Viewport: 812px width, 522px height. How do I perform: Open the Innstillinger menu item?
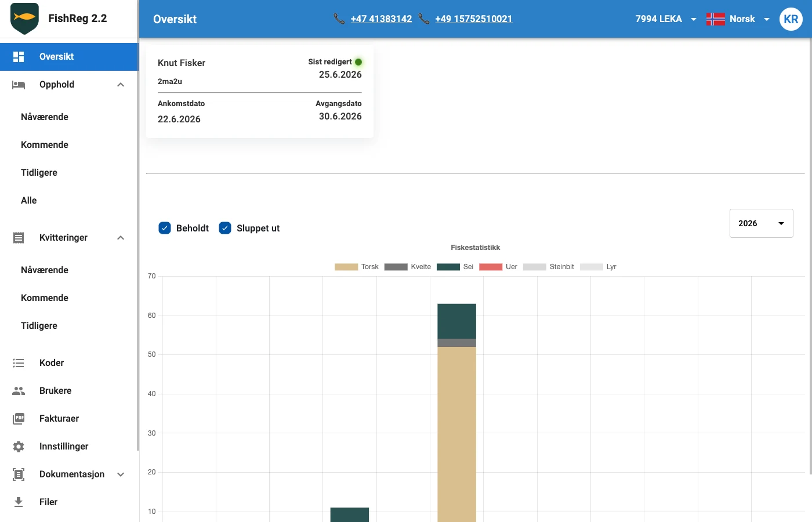tap(70, 447)
